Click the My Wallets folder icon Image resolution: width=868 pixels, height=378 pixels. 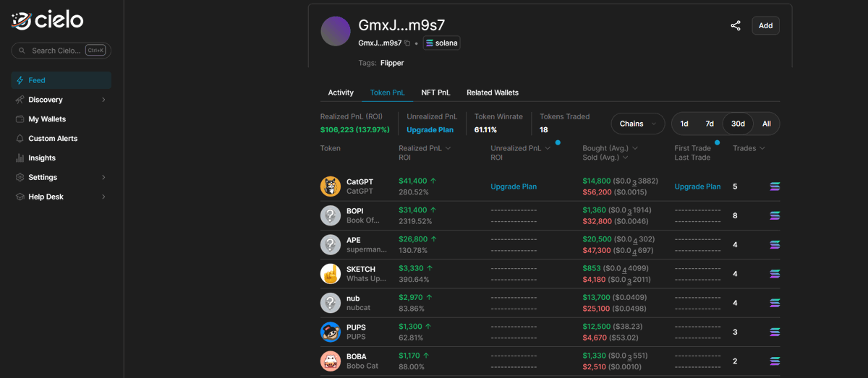pyautogui.click(x=20, y=119)
